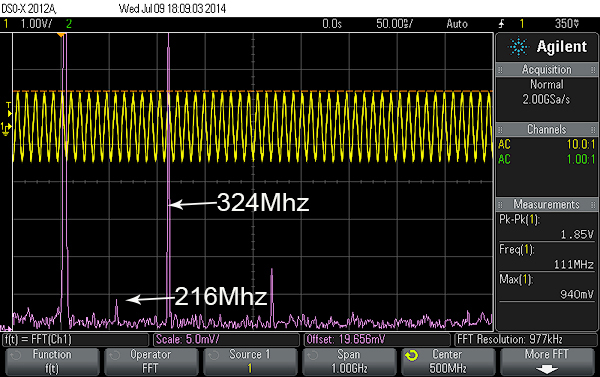Click the 350mV trigger level readout

pyautogui.click(x=567, y=24)
